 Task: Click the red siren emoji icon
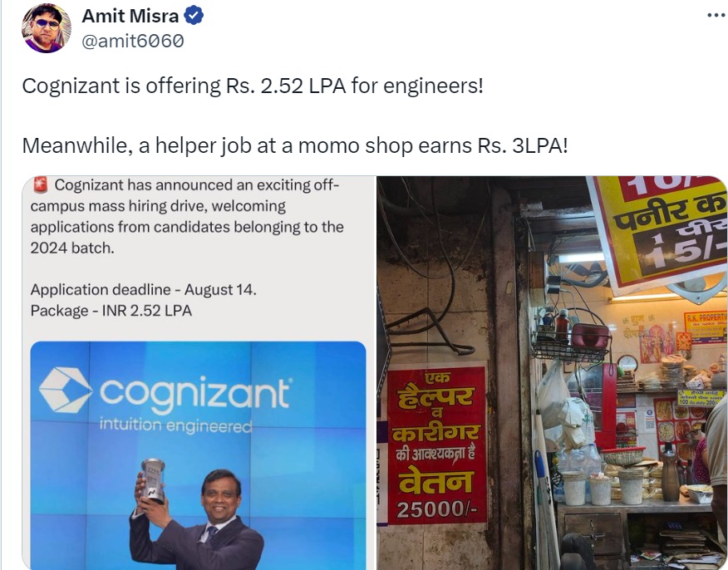40,185
